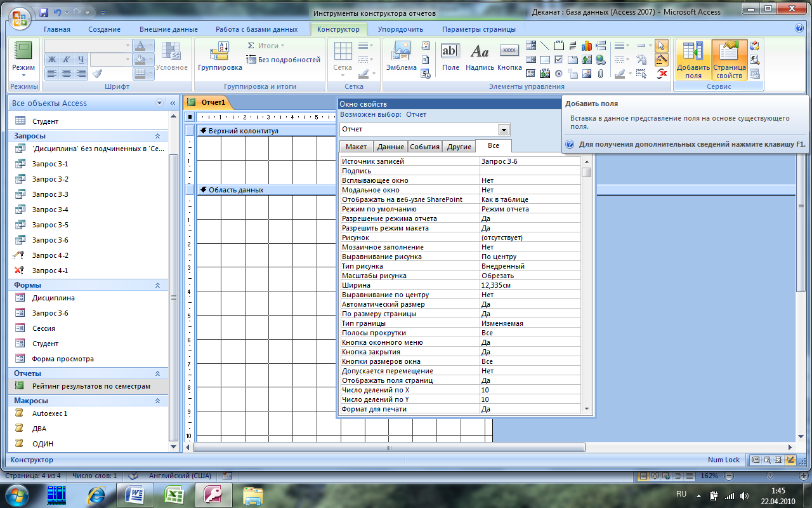Align text center
The height and width of the screenshot is (508, 812).
point(67,74)
